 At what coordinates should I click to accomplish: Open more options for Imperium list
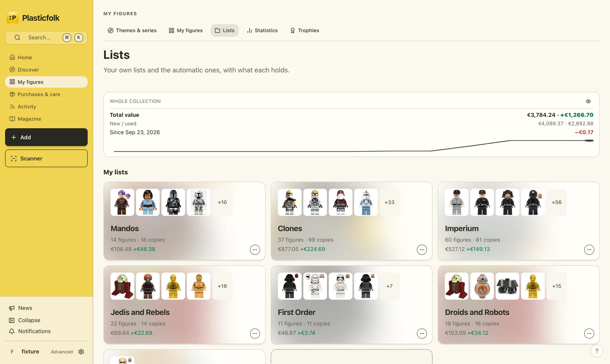[x=589, y=250]
